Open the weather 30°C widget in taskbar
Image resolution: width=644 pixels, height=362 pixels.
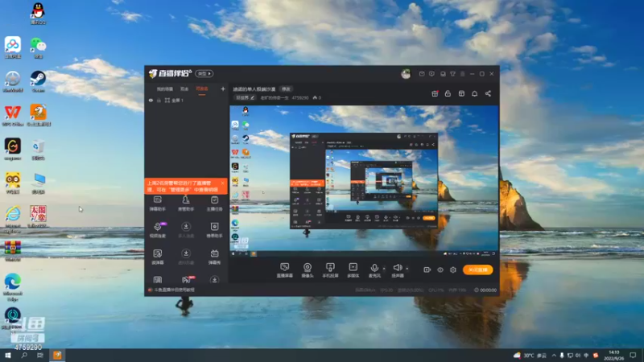point(530,355)
